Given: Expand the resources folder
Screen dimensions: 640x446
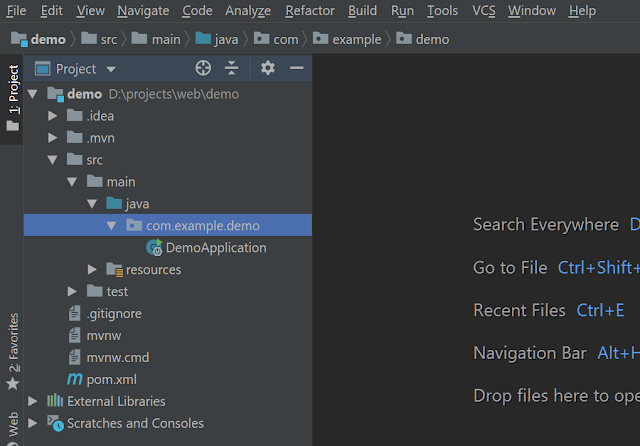Looking at the screenshot, I should tap(92, 269).
